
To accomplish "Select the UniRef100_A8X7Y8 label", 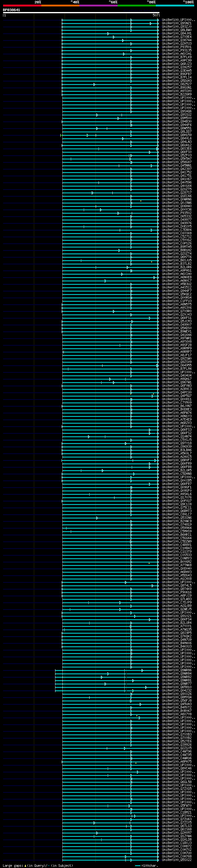I will 177,714.
